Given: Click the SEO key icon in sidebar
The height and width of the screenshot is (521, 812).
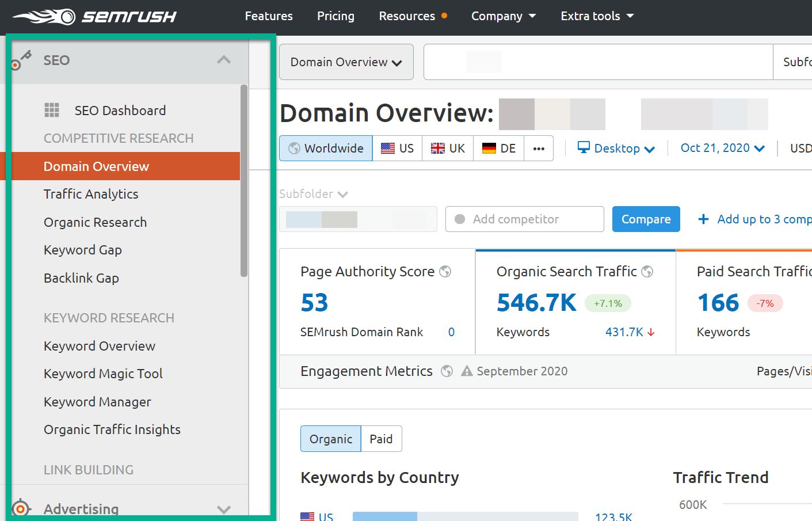Looking at the screenshot, I should point(22,60).
